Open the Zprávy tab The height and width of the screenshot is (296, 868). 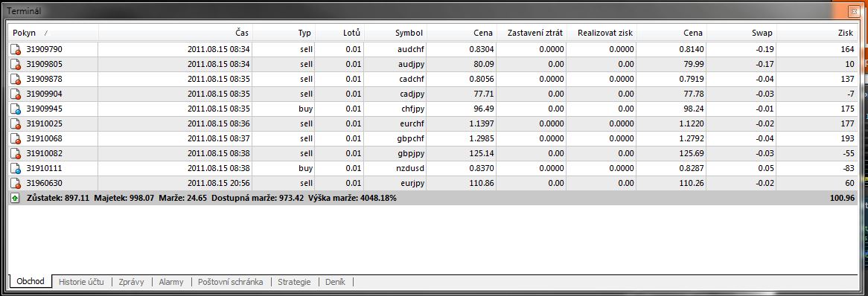[131, 282]
